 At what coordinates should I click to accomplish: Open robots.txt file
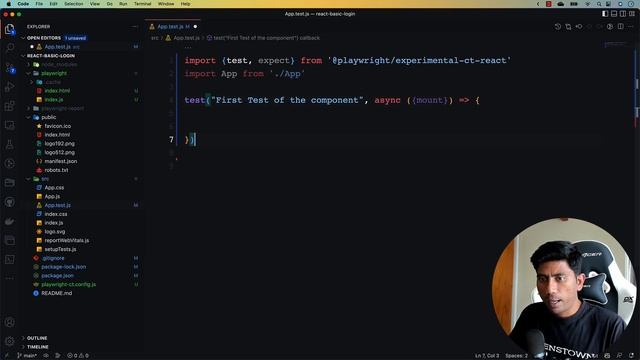56,170
